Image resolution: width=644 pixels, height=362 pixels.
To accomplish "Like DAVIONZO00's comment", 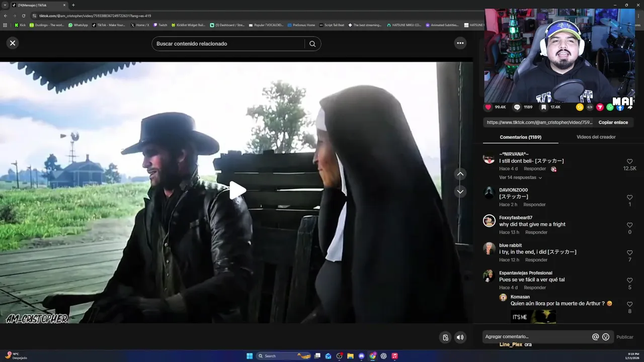I will pos(629,198).
